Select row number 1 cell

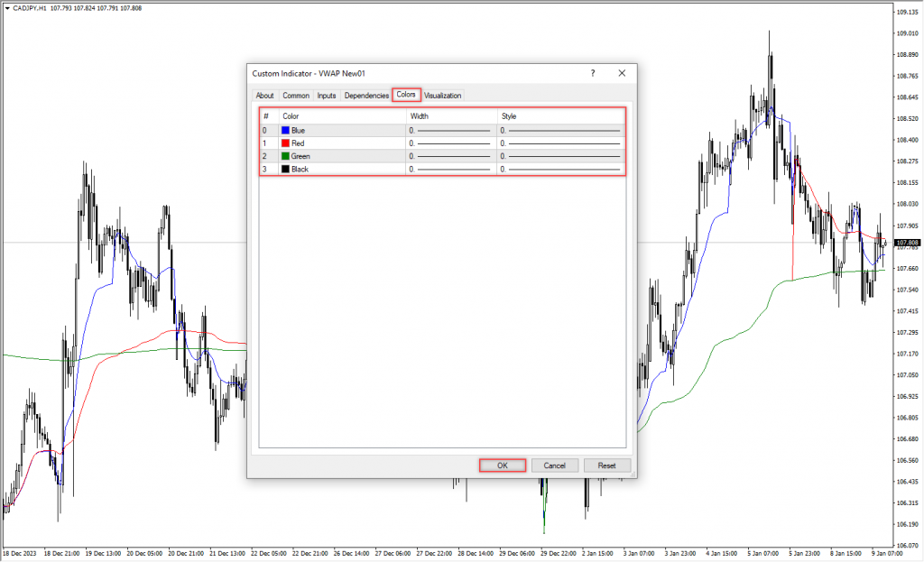pyautogui.click(x=269, y=143)
